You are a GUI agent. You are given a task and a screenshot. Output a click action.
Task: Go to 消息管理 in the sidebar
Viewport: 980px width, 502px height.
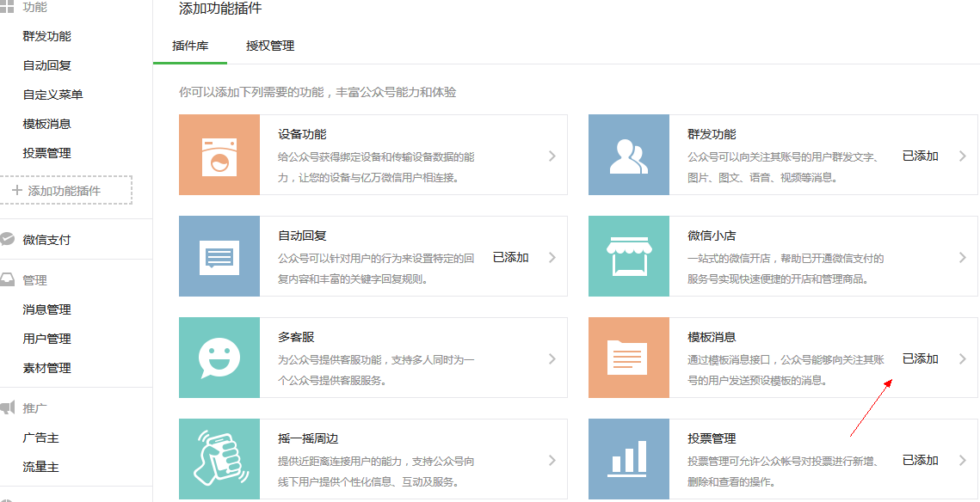point(46,309)
